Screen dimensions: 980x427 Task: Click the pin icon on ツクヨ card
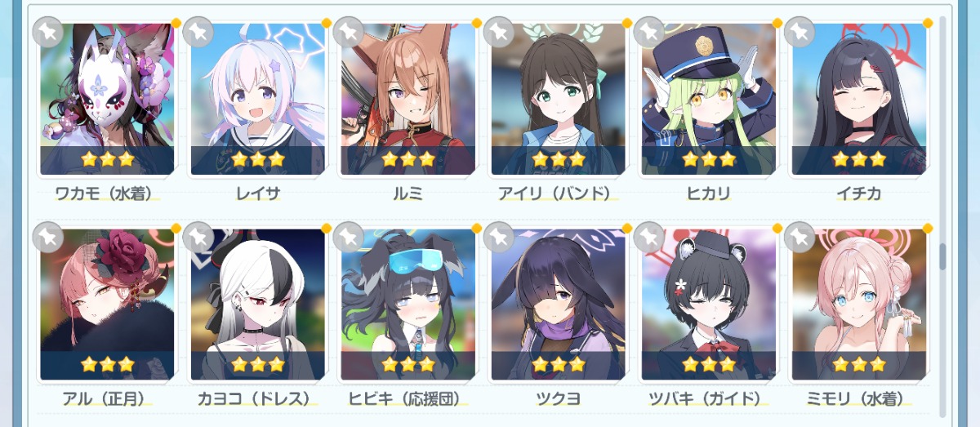click(498, 237)
